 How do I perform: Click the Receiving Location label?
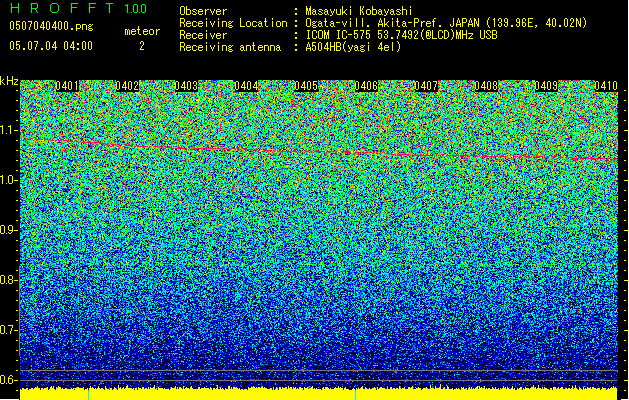pyautogui.click(x=233, y=23)
